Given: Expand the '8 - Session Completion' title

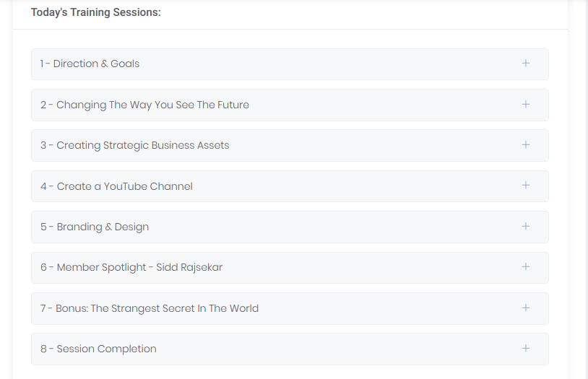Looking at the screenshot, I should (x=98, y=349).
